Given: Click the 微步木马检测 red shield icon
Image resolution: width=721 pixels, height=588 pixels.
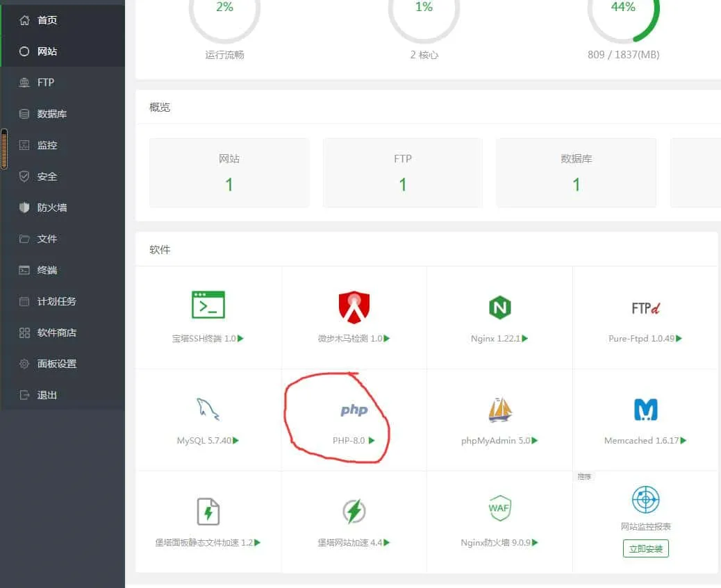Looking at the screenshot, I should [x=354, y=307].
